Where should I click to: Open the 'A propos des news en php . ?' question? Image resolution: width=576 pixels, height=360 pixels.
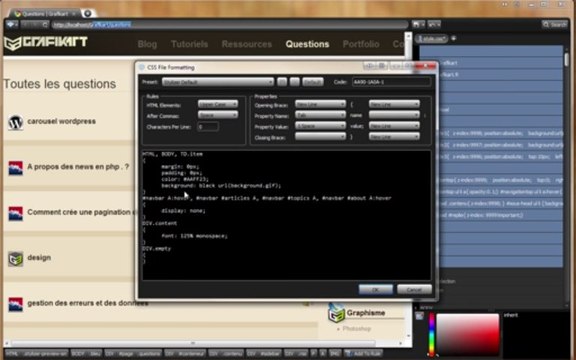78,167
